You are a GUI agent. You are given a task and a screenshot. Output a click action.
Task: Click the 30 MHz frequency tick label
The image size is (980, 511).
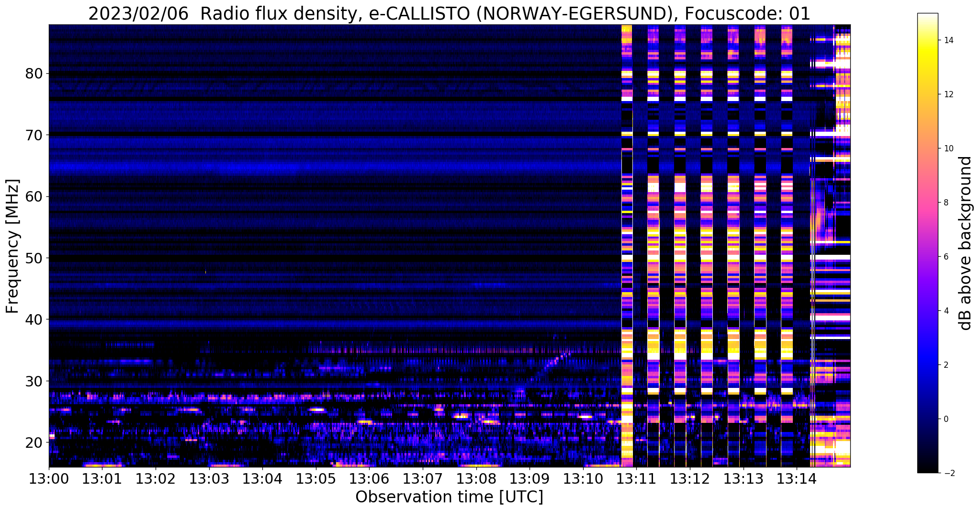(x=34, y=381)
